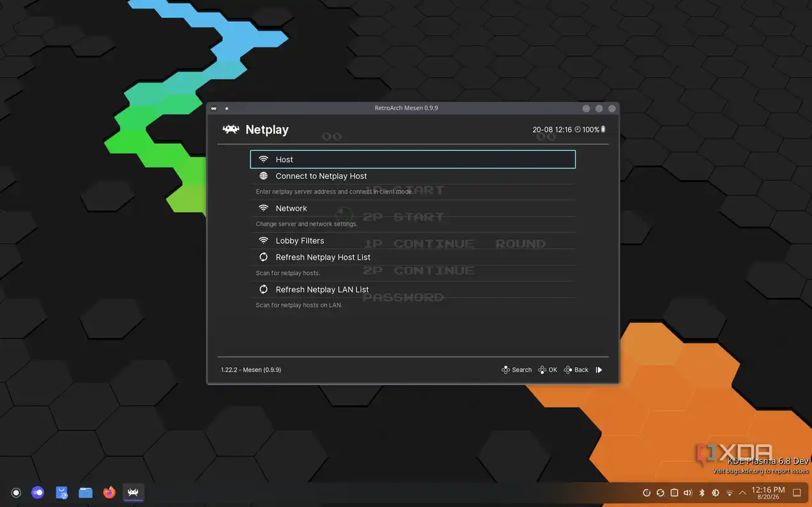Click the RetroArch Mesen 0.9.9 window title
The height and width of the screenshot is (507, 812).
[406, 109]
